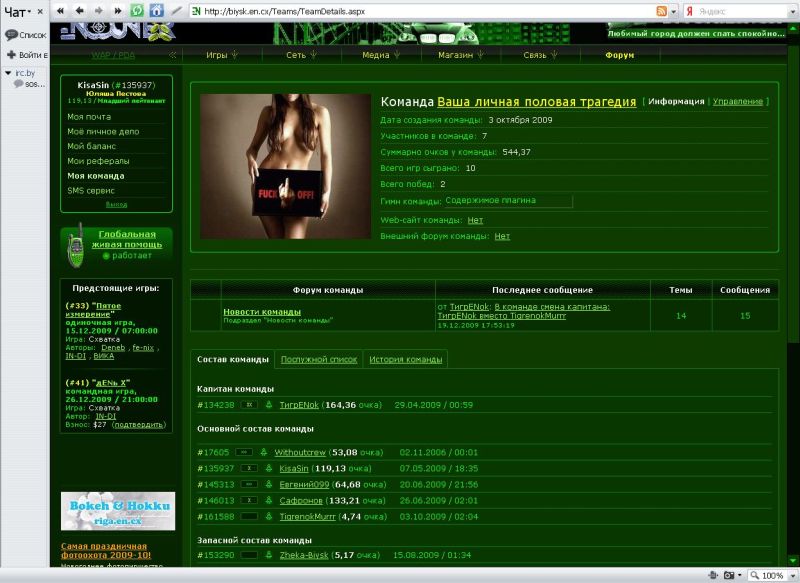Open Глобальная живая помощь link
Image resolution: width=800 pixels, height=583 pixels.
click(127, 239)
